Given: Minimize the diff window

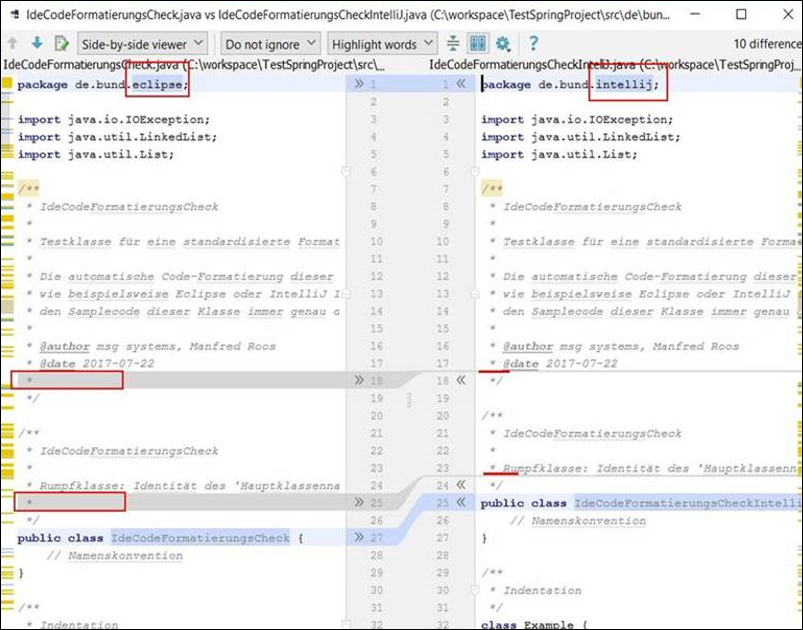Looking at the screenshot, I should [694, 14].
